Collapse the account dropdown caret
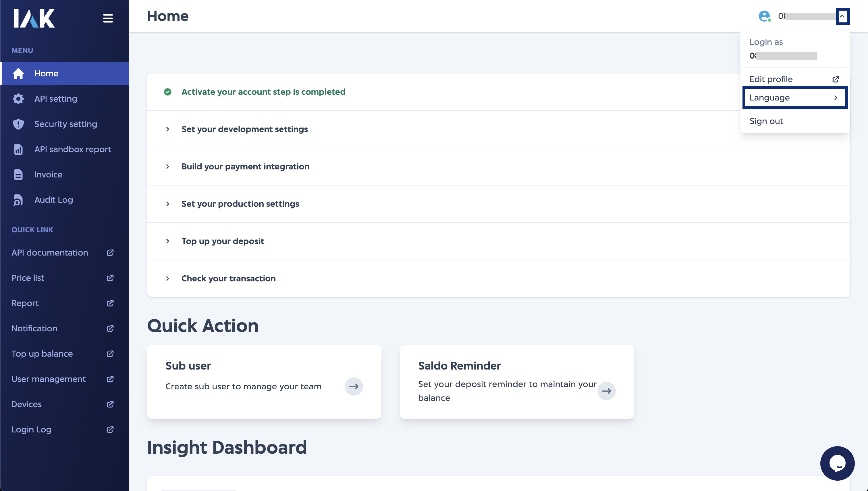Image resolution: width=868 pixels, height=491 pixels. coord(842,16)
